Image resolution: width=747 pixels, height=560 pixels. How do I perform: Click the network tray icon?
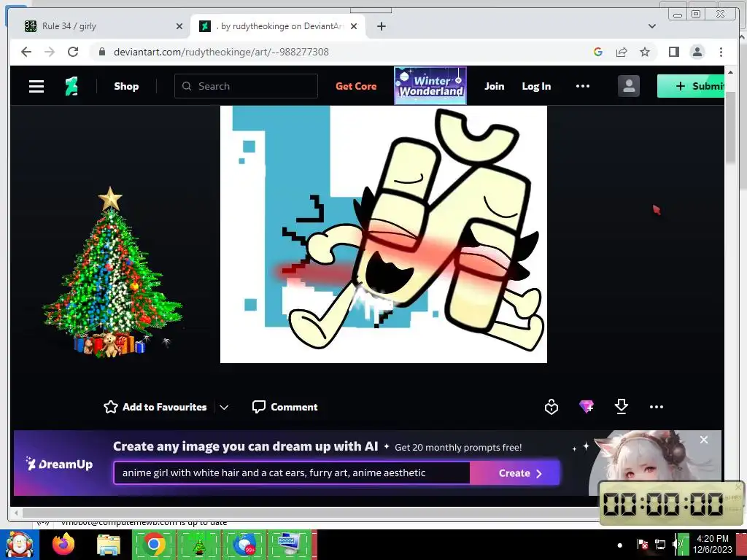[x=659, y=545]
